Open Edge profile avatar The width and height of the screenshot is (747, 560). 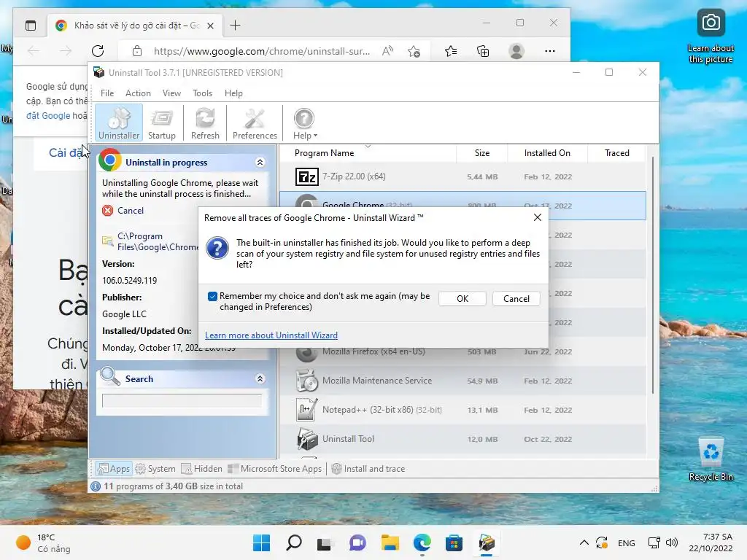(516, 51)
